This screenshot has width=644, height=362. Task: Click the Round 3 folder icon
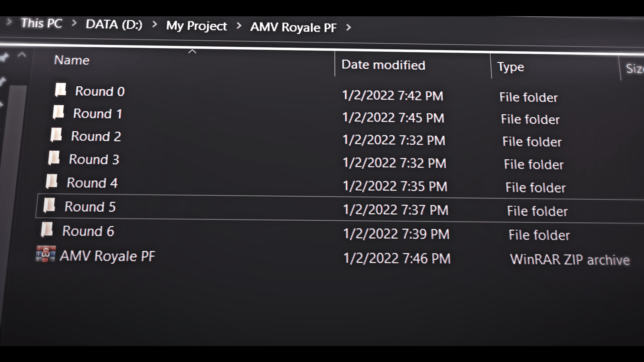pyautogui.click(x=54, y=158)
